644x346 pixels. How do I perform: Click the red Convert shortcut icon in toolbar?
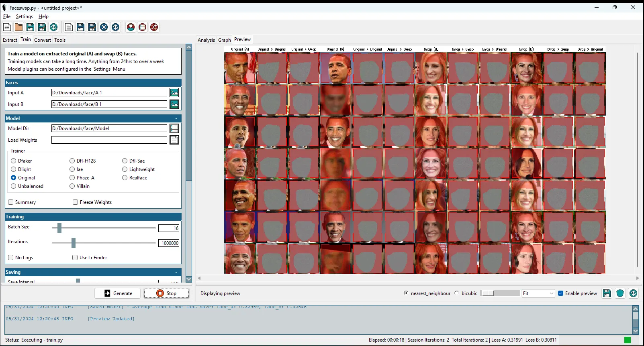[154, 27]
